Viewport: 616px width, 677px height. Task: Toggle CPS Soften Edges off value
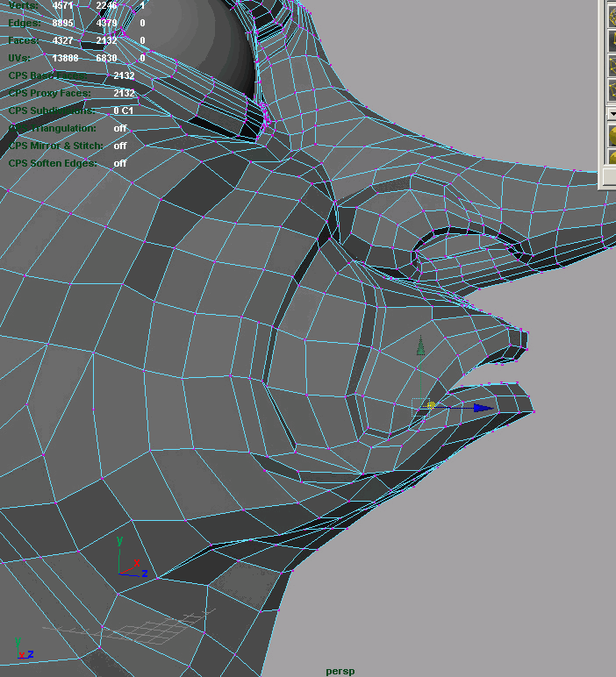[x=119, y=163]
